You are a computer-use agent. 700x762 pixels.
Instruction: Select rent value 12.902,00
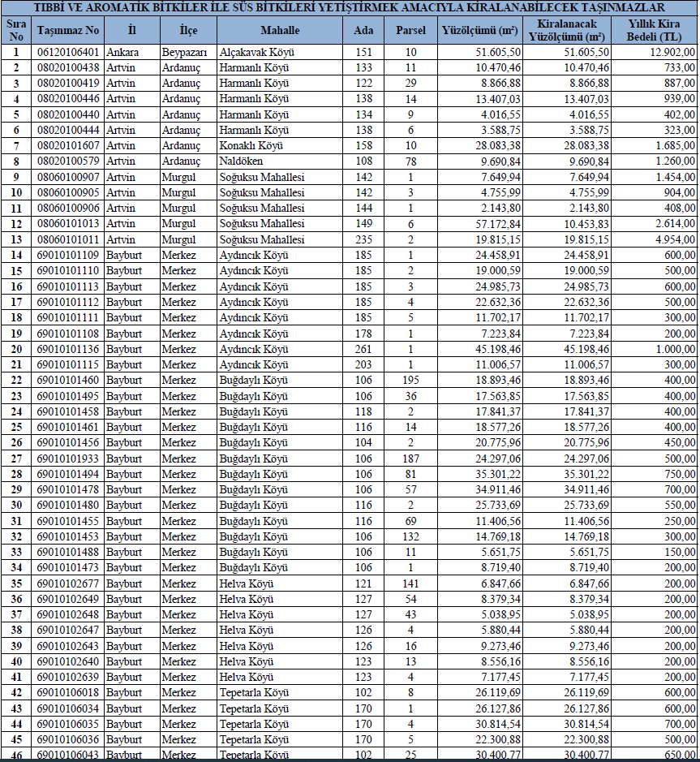tap(654, 52)
